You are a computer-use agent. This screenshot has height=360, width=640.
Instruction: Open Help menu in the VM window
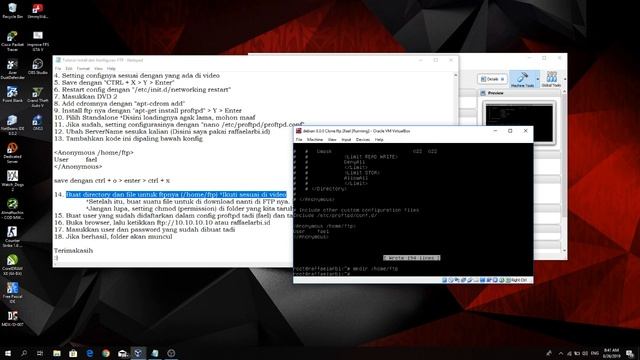click(379, 140)
